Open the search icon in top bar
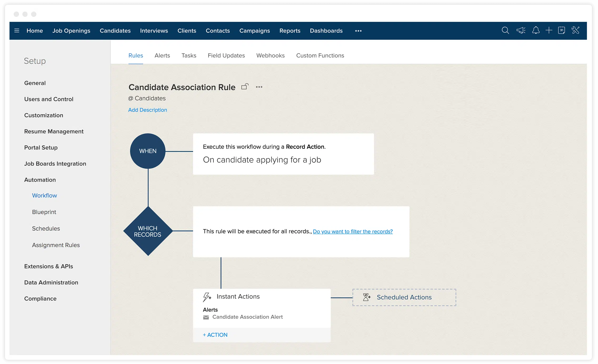Viewport: 598px width, 364px height. pos(505,31)
